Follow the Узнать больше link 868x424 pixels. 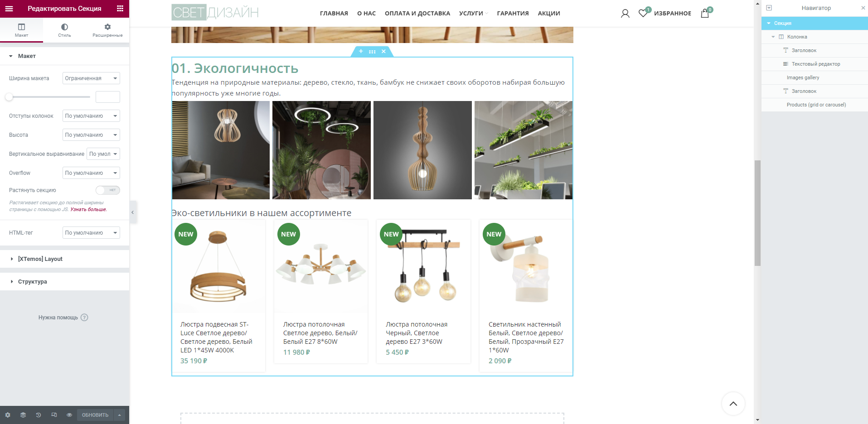pyautogui.click(x=89, y=209)
